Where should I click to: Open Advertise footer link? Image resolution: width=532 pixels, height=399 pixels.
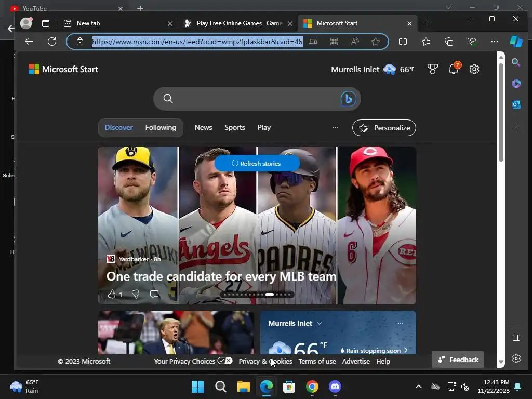point(356,362)
